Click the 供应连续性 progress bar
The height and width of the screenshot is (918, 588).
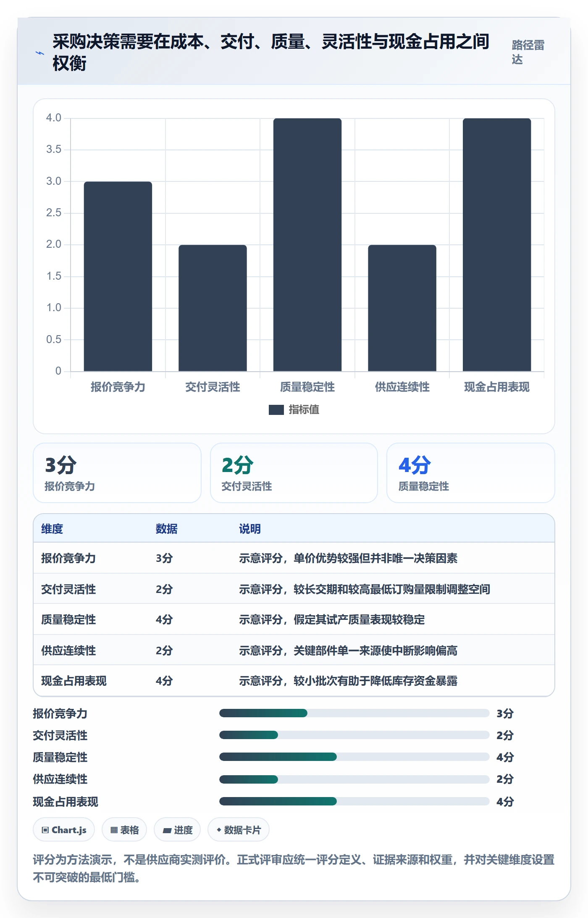pyautogui.click(x=354, y=779)
